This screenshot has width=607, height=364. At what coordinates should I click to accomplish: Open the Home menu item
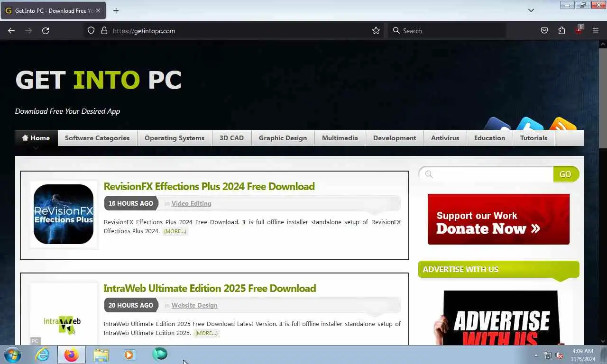point(36,138)
